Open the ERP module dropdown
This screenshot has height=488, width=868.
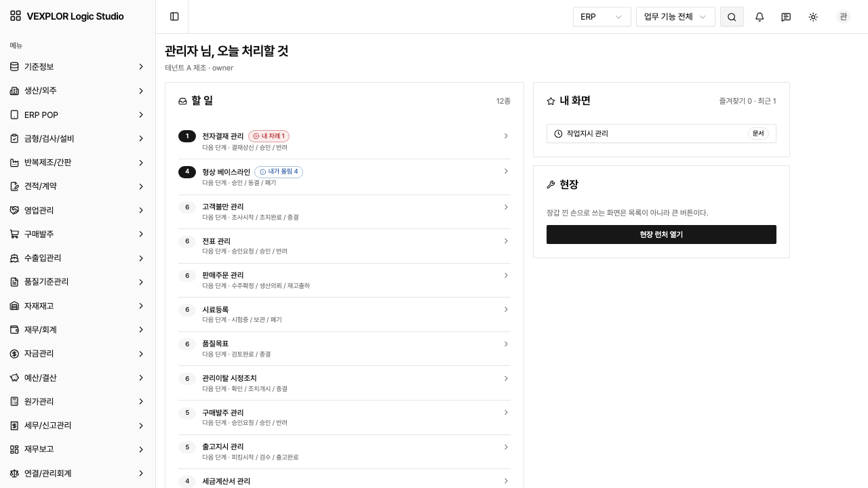pyautogui.click(x=602, y=17)
